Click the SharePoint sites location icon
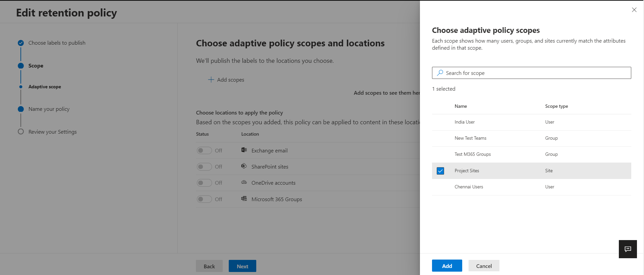The image size is (644, 275). pos(244,166)
